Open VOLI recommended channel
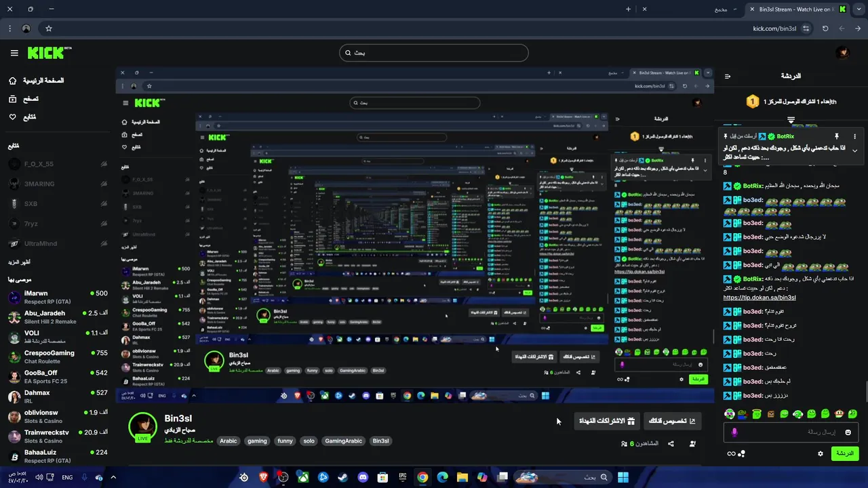Viewport: 868px width, 488px height. point(58,337)
